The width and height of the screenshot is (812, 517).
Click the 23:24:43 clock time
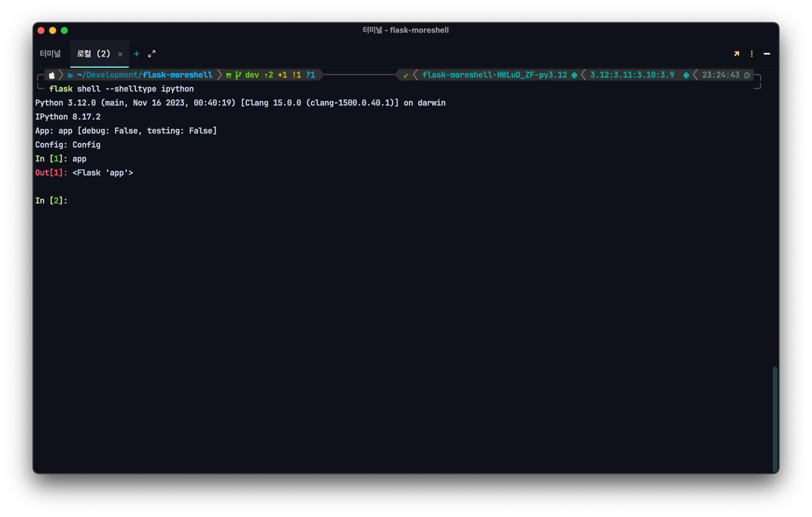coord(720,75)
